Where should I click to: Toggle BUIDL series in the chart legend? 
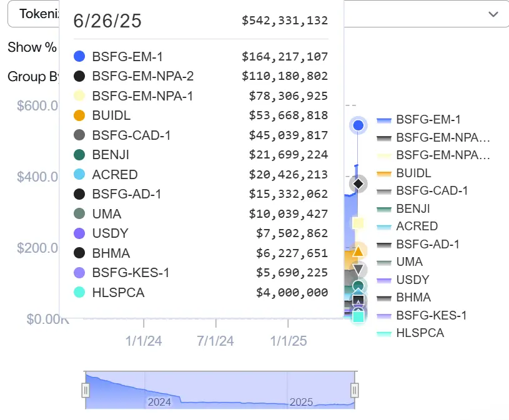coord(413,173)
